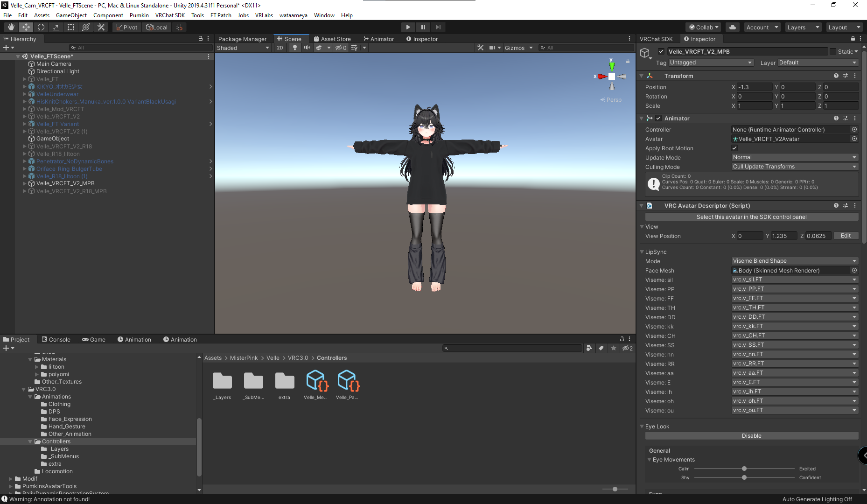
Task: Open LipSync Mode dropdown
Action: click(x=795, y=261)
